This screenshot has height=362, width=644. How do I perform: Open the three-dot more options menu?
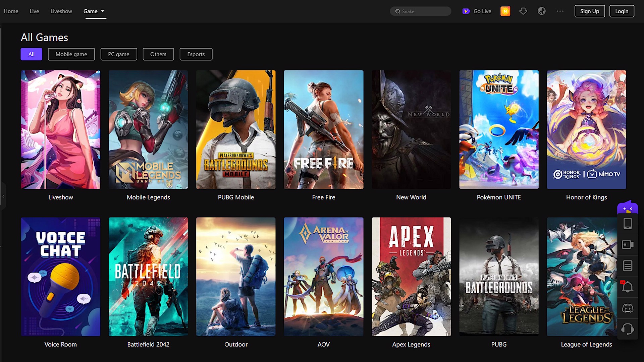(x=560, y=11)
